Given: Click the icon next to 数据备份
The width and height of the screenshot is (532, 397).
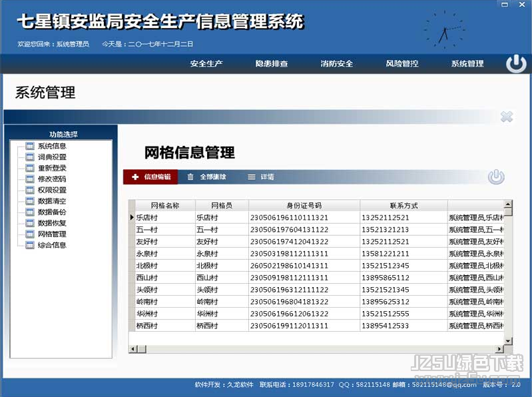Looking at the screenshot, I should click(30, 212).
